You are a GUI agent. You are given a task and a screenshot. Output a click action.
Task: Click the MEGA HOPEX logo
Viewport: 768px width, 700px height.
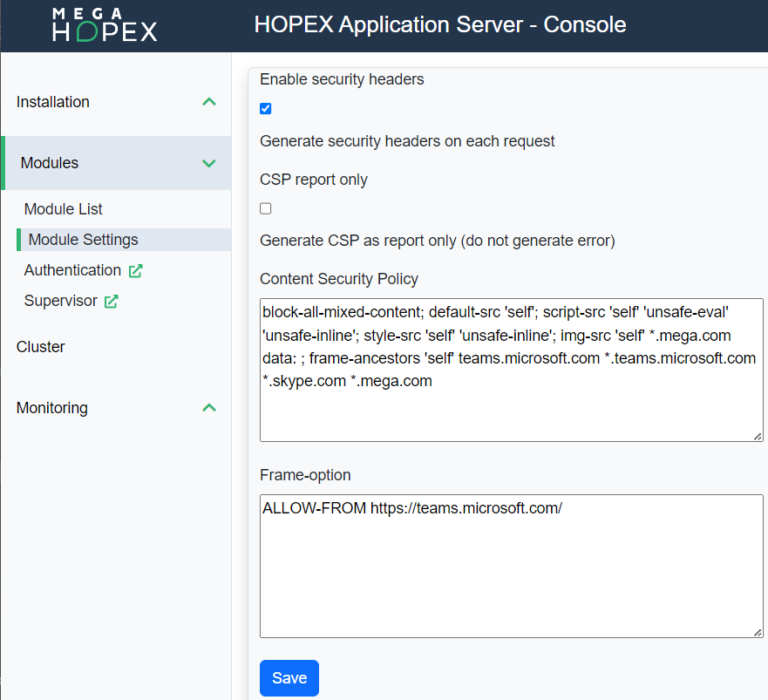(105, 24)
